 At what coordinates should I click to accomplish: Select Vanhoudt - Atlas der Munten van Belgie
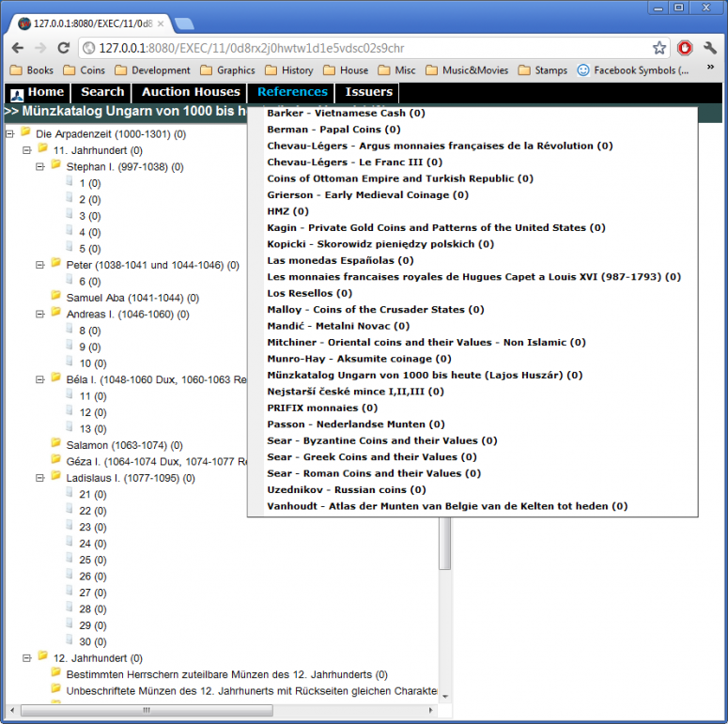point(447,506)
